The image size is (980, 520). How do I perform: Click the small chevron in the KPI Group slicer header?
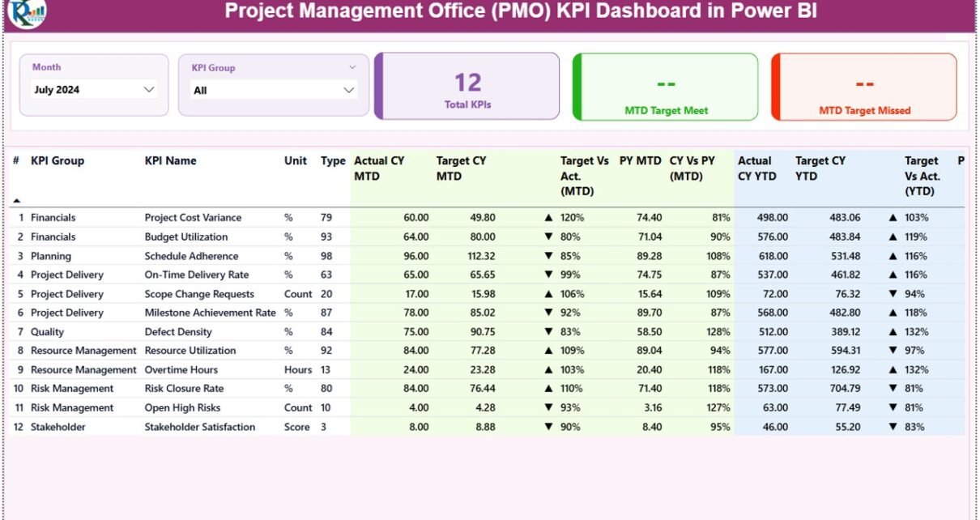coord(352,68)
